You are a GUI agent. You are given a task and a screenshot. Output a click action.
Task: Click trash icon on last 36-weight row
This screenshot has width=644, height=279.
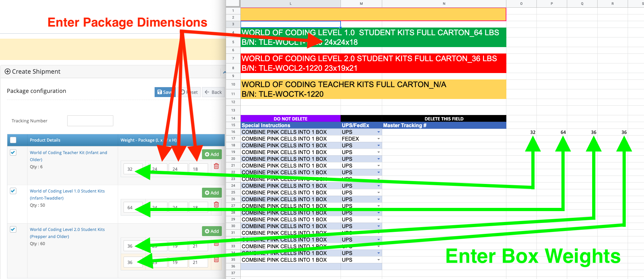pos(216,259)
